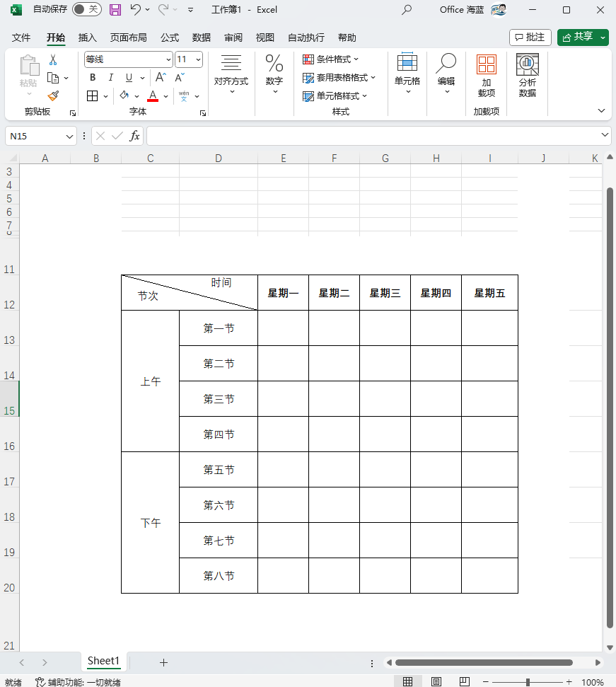Image resolution: width=616 pixels, height=687 pixels.
Task: Switch to the View (视图) tab
Action: pos(265,37)
